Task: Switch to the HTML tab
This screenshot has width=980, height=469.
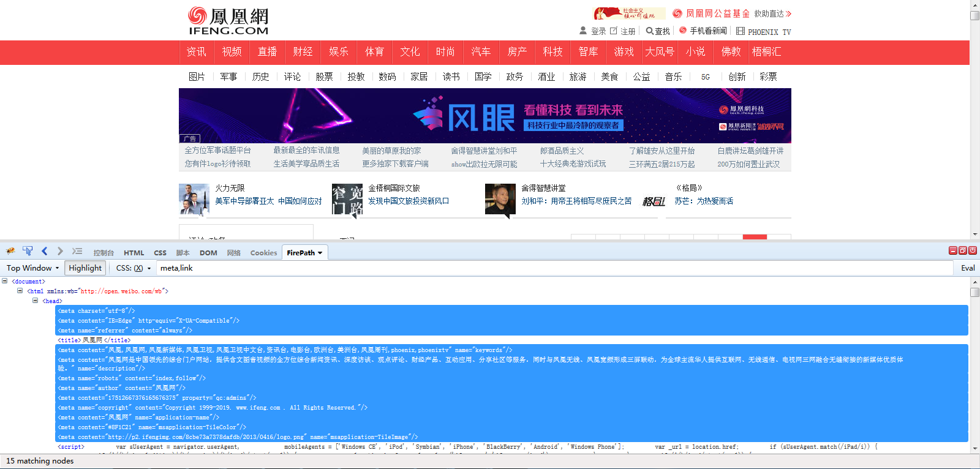Action: click(x=134, y=253)
